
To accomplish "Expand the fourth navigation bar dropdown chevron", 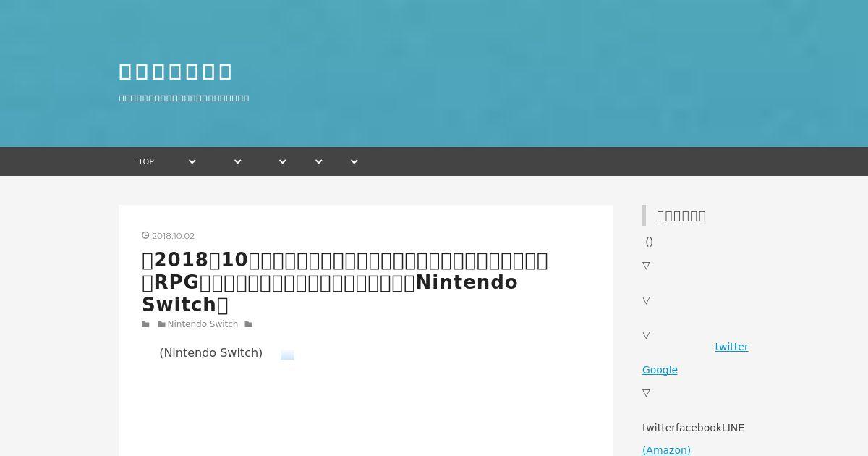I will pyautogui.click(x=318, y=161).
